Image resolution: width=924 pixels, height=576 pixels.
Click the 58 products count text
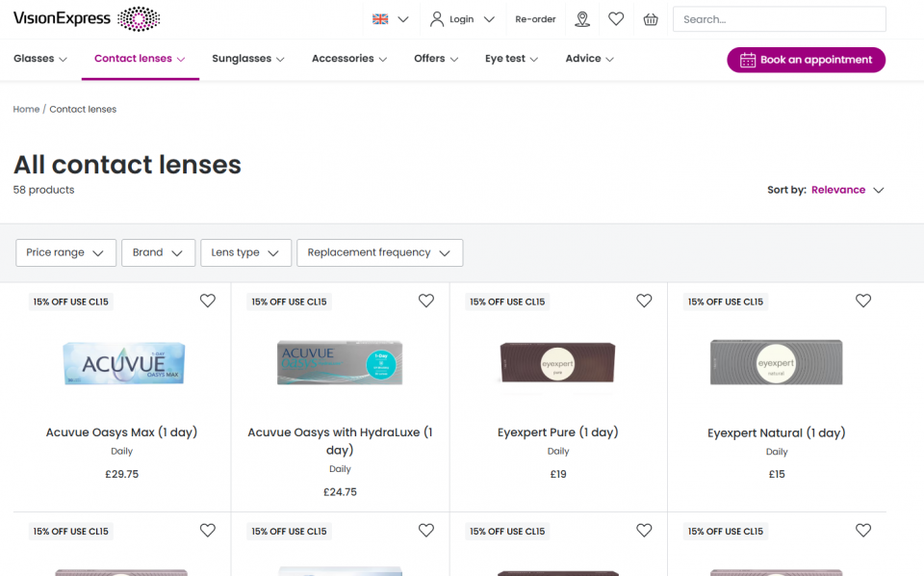(43, 190)
